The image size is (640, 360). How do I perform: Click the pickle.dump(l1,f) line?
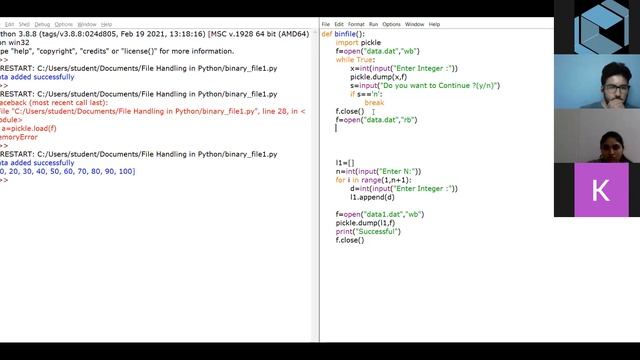(x=365, y=223)
